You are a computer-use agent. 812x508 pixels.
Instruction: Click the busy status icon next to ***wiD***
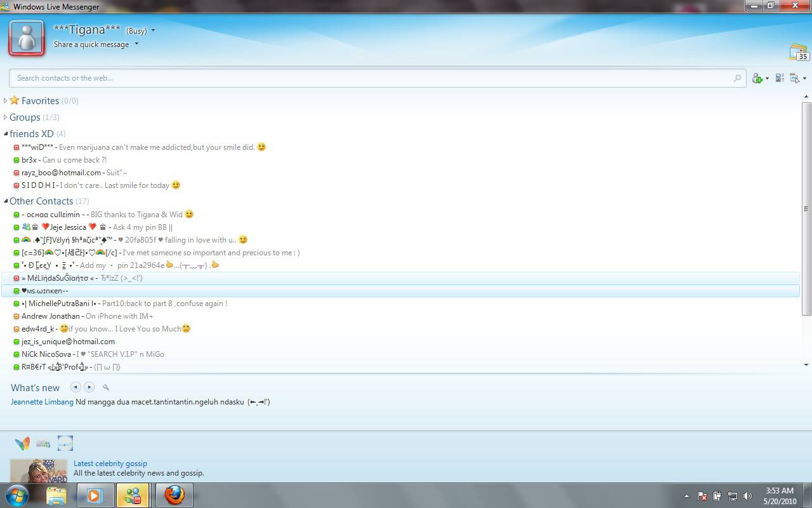(x=16, y=147)
